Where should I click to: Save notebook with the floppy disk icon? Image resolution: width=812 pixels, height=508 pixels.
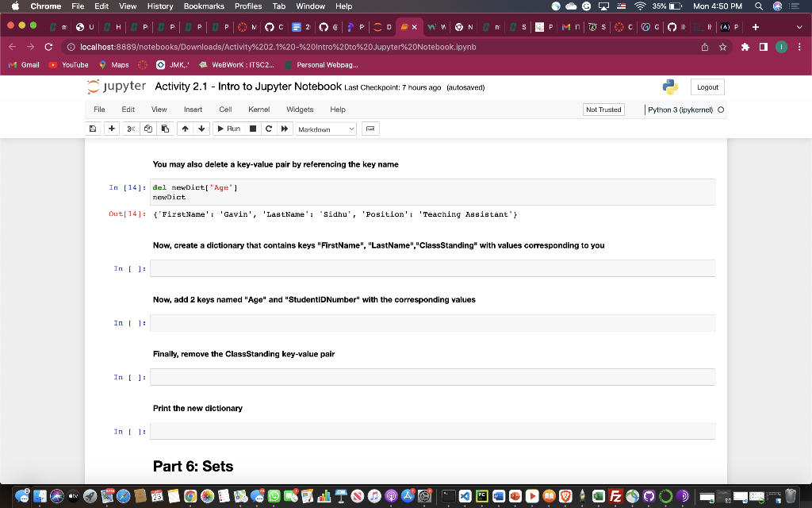(x=94, y=129)
